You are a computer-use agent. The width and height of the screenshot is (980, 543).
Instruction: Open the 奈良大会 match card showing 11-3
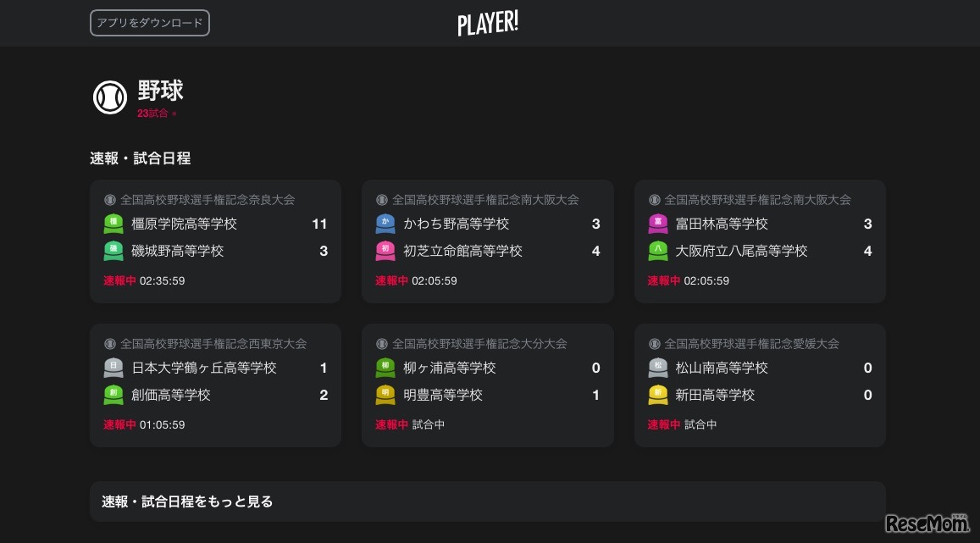click(x=215, y=241)
